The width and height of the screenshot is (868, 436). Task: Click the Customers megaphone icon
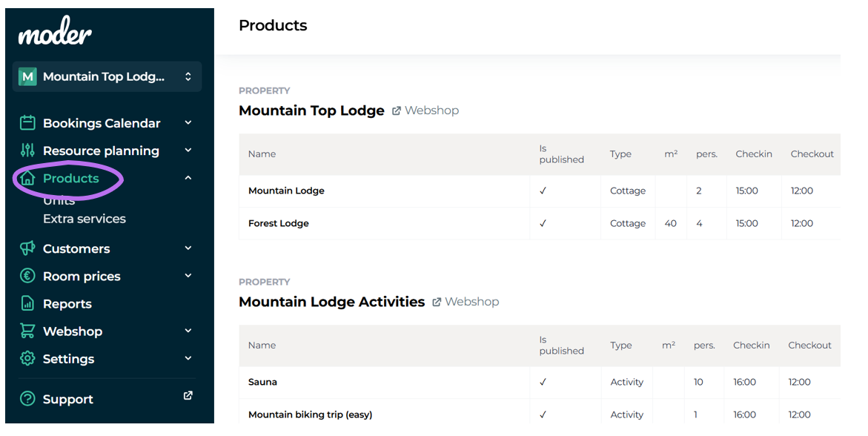click(27, 248)
